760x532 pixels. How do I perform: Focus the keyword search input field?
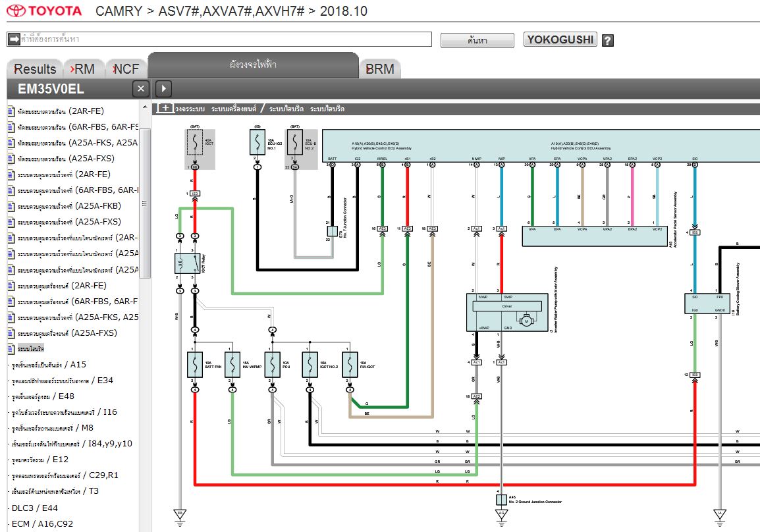tap(224, 40)
